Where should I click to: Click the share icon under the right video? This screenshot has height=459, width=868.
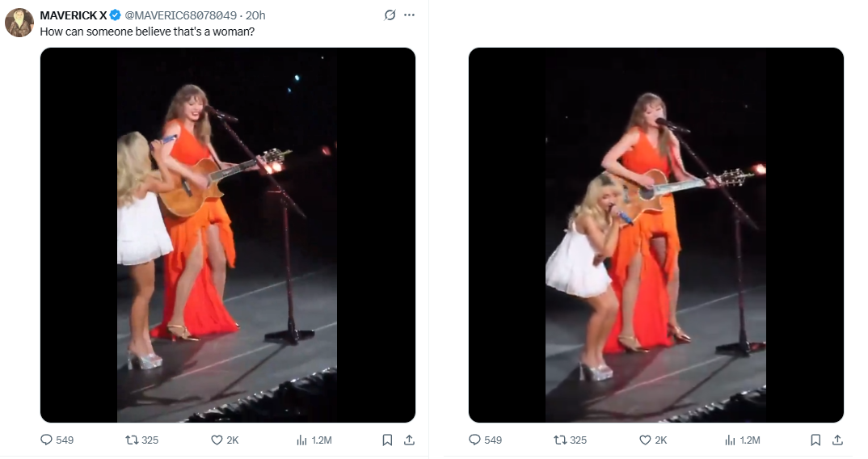point(837,440)
